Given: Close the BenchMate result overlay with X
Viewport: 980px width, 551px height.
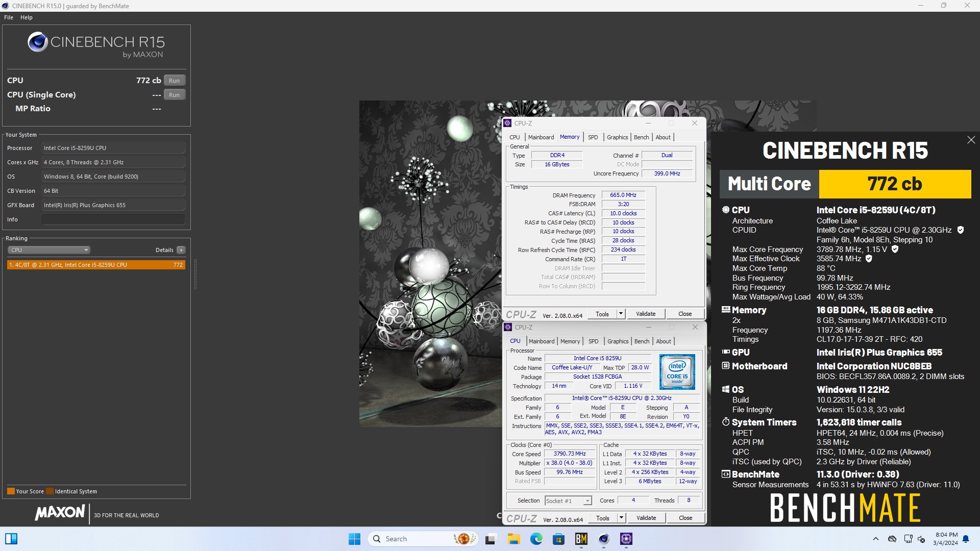Looking at the screenshot, I should 971,140.
